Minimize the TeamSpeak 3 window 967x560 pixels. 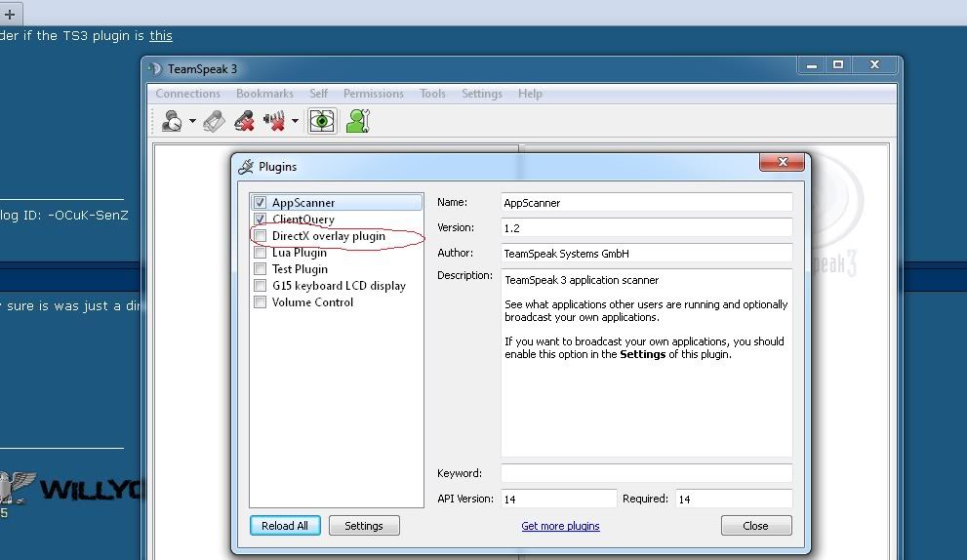pos(812,64)
